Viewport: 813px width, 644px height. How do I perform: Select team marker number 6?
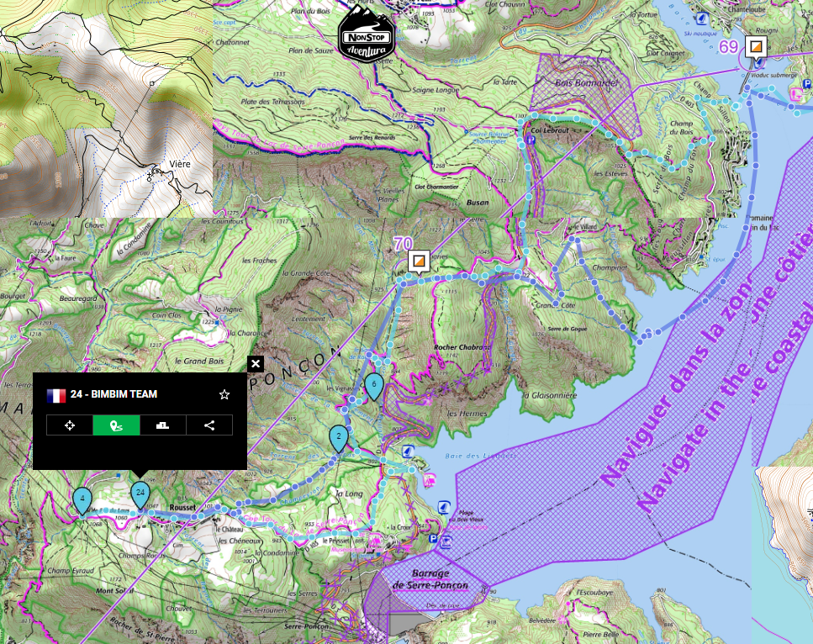[x=374, y=384]
